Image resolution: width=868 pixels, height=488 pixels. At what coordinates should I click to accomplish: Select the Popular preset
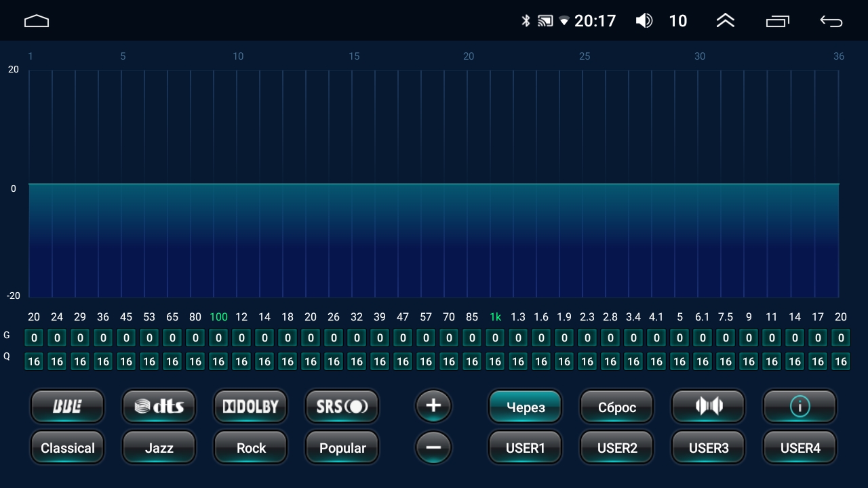click(342, 447)
